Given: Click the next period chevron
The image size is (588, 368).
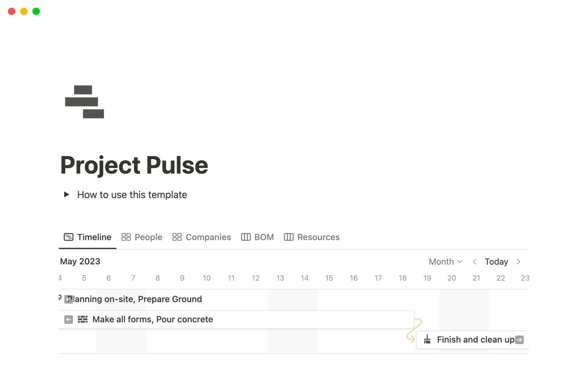Looking at the screenshot, I should pyautogui.click(x=519, y=262).
